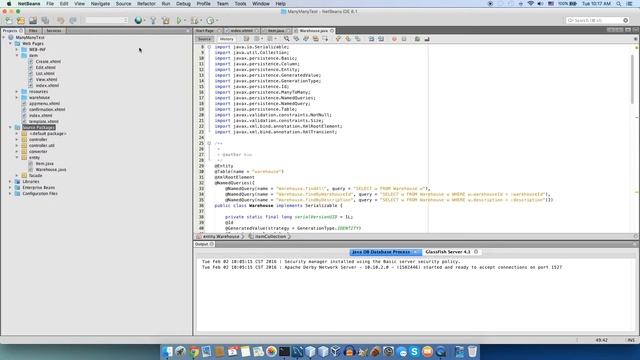Image resolution: width=640 pixels, height=360 pixels.
Task: Open Google Chrome from the Dock
Action: pos(193,351)
